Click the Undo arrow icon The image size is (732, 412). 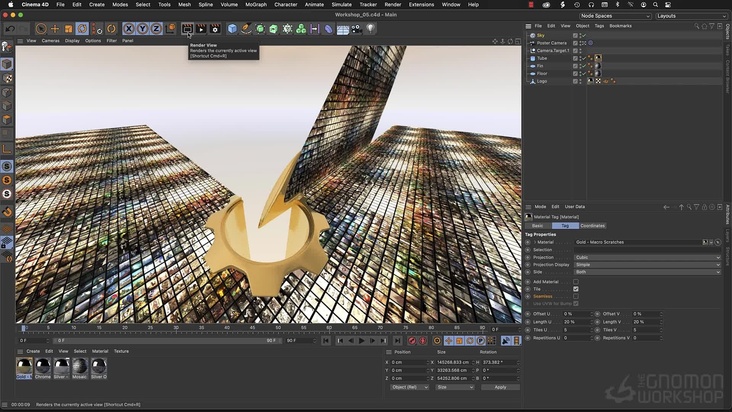point(8,29)
